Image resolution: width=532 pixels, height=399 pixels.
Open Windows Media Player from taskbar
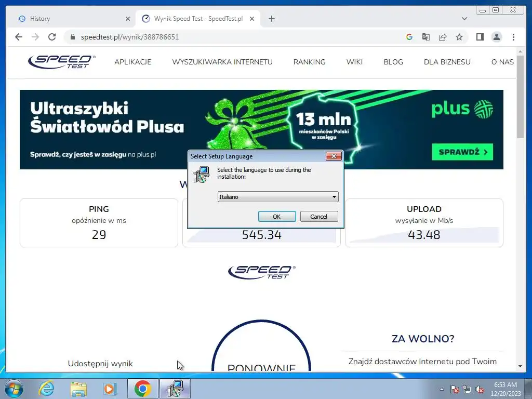pos(110,389)
